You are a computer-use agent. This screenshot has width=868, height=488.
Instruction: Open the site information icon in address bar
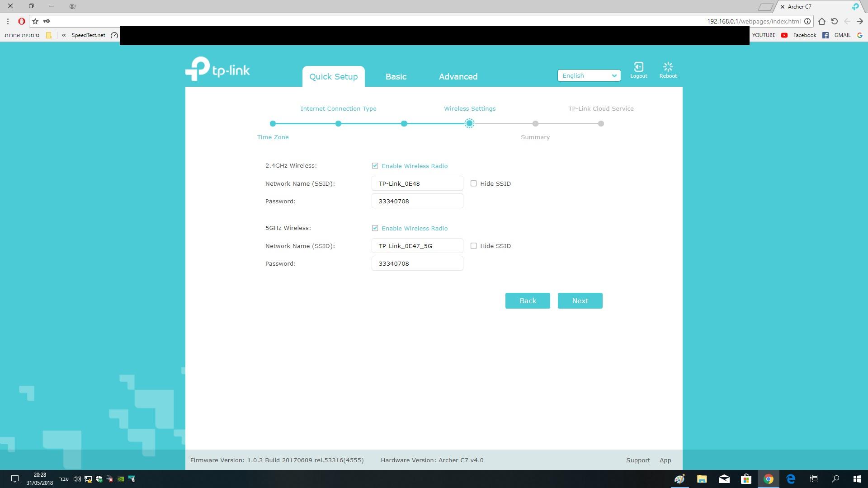[807, 21]
